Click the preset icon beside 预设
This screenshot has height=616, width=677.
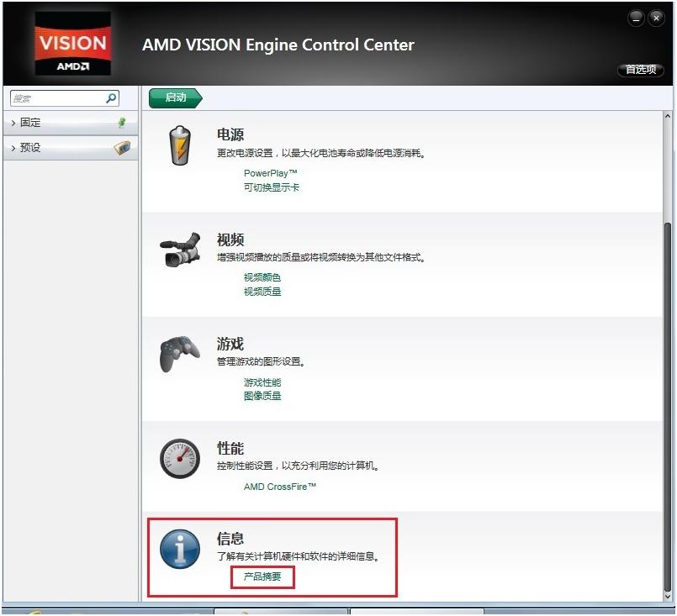click(122, 148)
